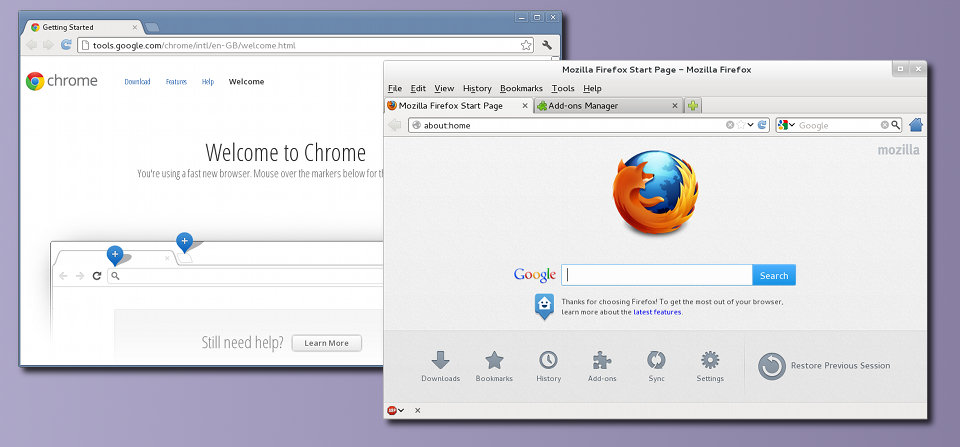
Task: Open the Firefox Tools menu
Action: pyautogui.click(x=563, y=88)
